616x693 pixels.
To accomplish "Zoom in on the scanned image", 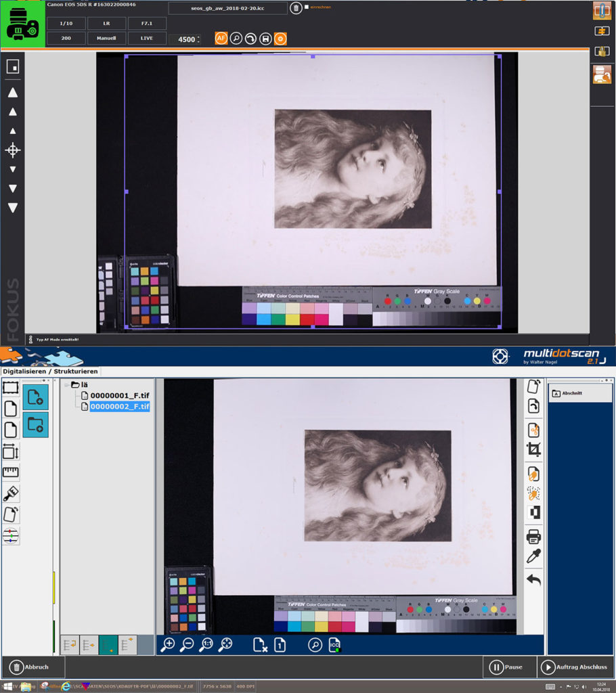I will coord(168,645).
